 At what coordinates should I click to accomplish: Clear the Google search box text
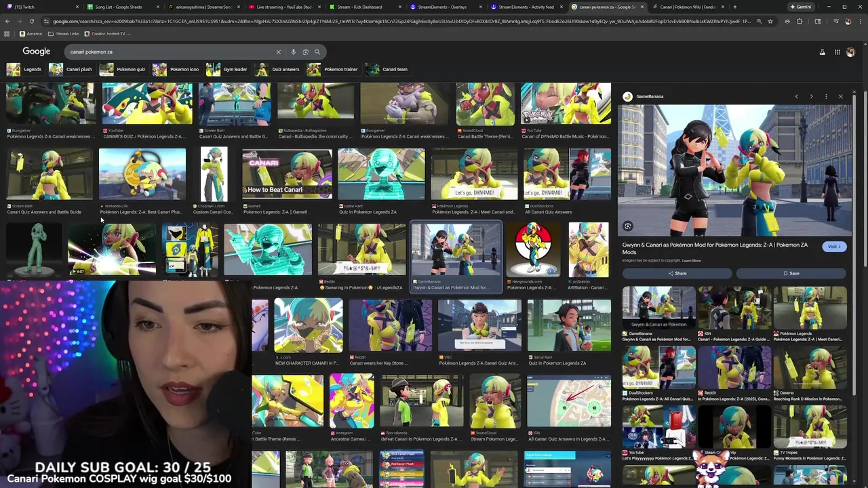click(278, 52)
